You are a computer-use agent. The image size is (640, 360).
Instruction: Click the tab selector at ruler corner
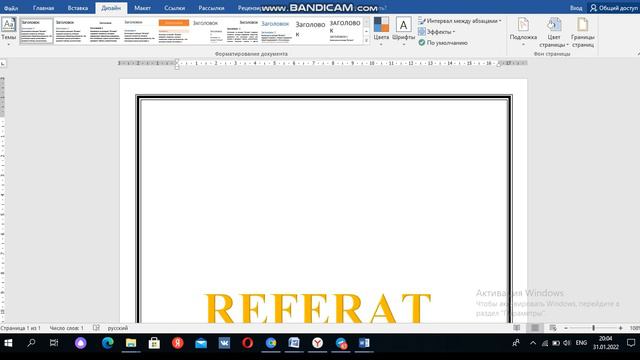[3, 64]
